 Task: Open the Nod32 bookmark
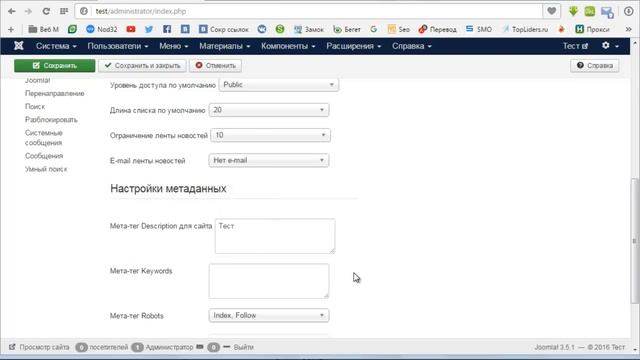[102, 29]
